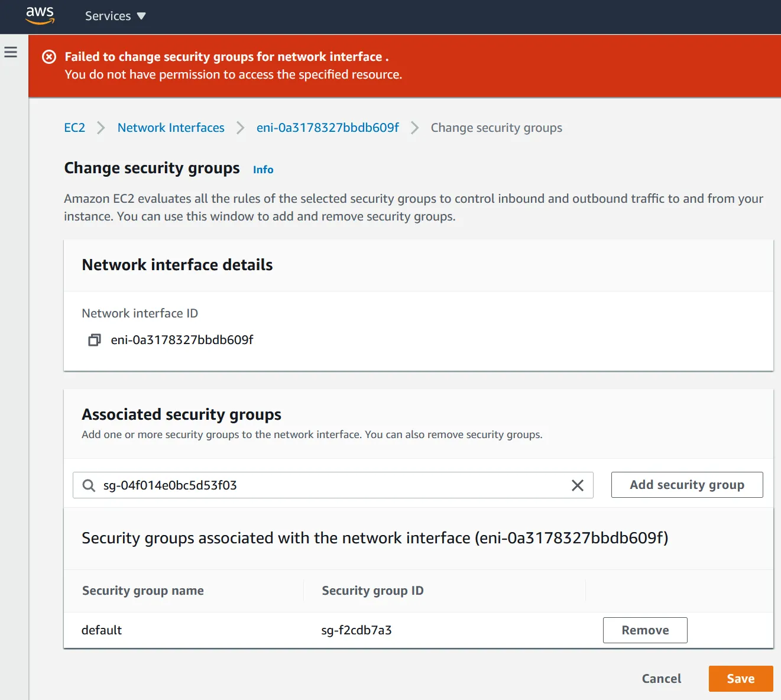Focus the security group search input
The image size is (781, 700).
[331, 485]
